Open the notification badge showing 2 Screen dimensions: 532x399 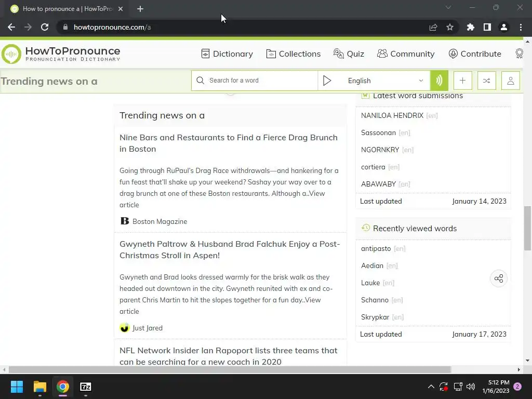click(517, 387)
